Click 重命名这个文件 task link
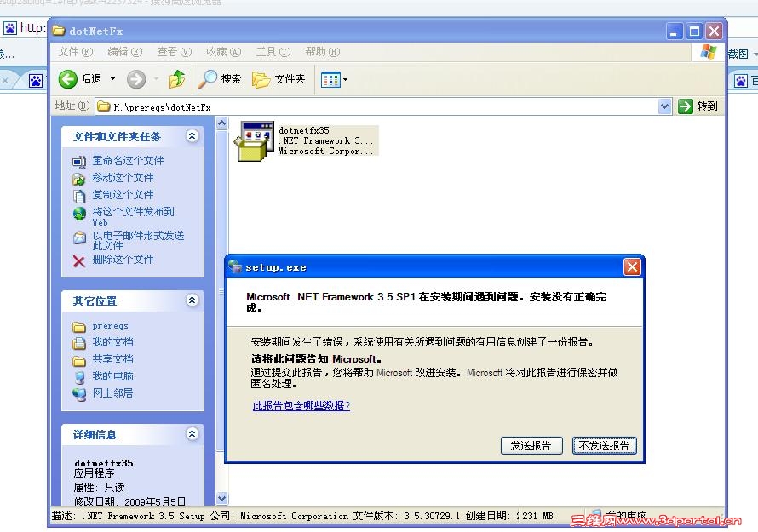The width and height of the screenshot is (758, 532). [128, 160]
